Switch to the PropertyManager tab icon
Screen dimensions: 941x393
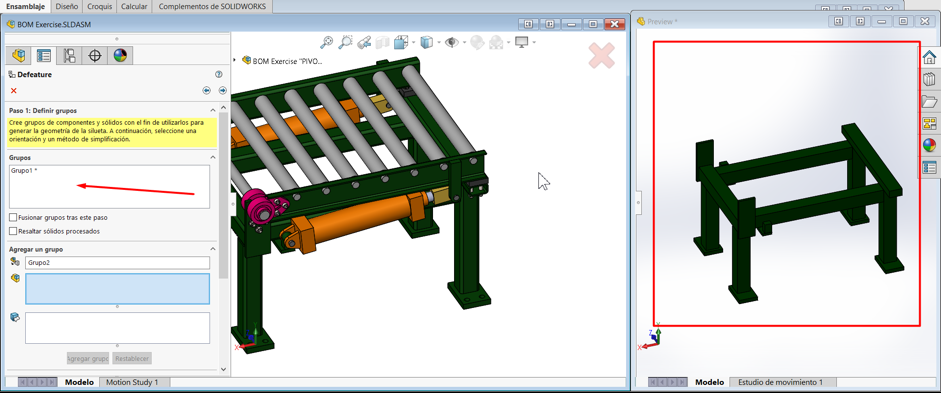click(44, 56)
